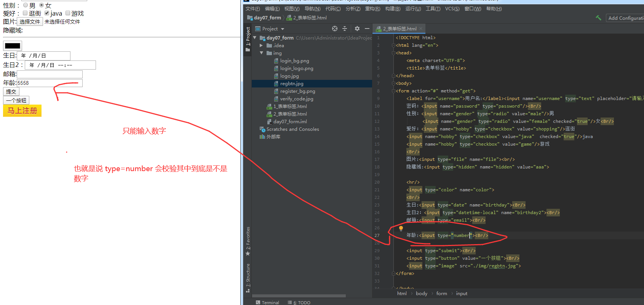Check the 游戏 hobby checkbox
Screen dimensions: 644x305
[68, 13]
